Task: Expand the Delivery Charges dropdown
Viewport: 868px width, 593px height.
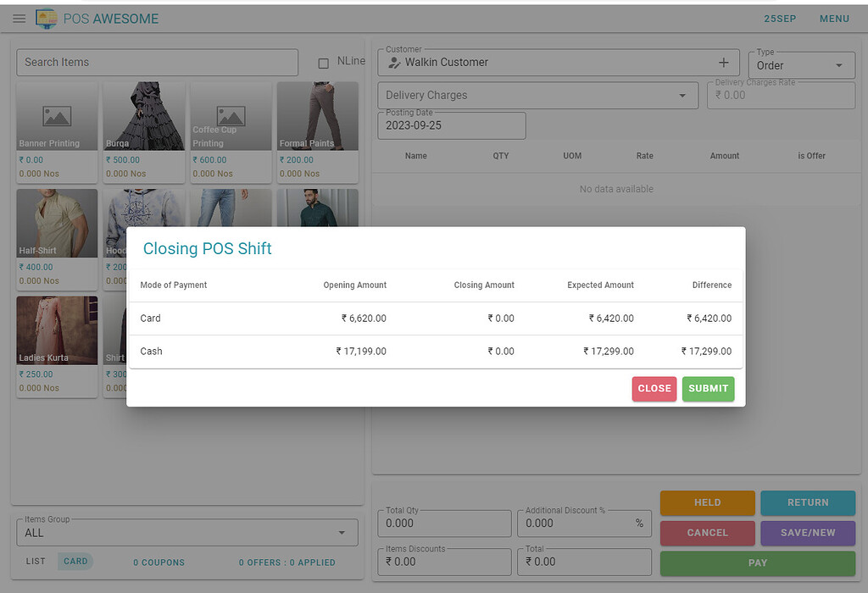Action: [x=537, y=96]
